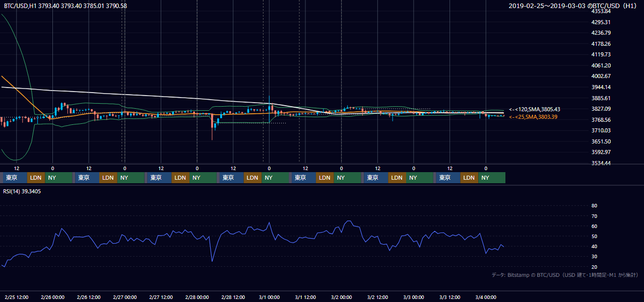Click the 2/27 00:00 time axis label
The height and width of the screenshot is (302, 644).
tap(125, 297)
